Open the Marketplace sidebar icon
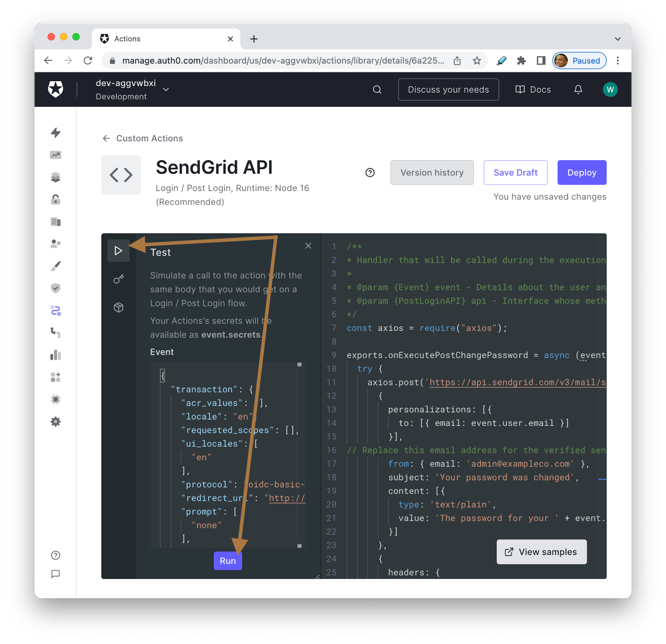The width and height of the screenshot is (666, 644). click(55, 377)
